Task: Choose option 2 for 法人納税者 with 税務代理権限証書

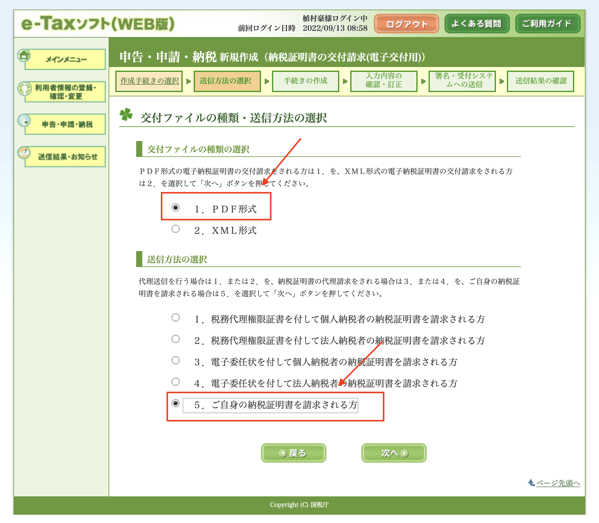Action: point(175,339)
